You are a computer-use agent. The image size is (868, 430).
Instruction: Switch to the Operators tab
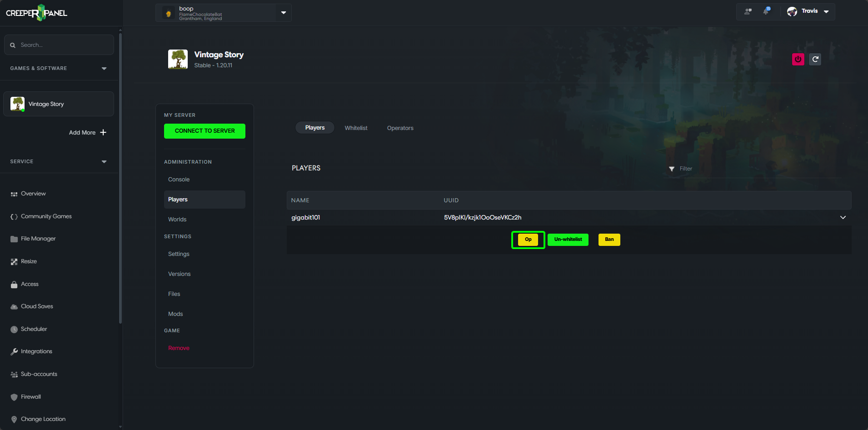coord(400,128)
